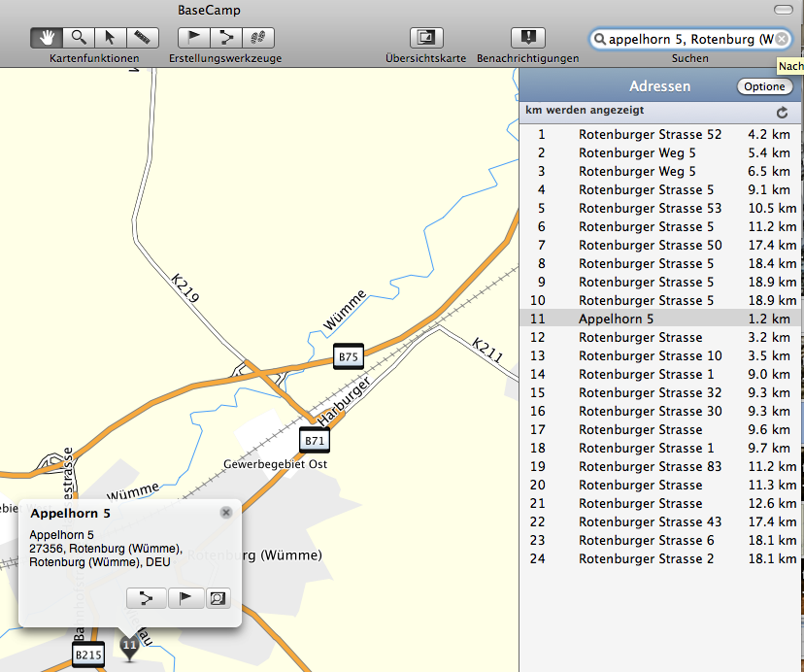Image resolution: width=804 pixels, height=672 pixels.
Task: Choose Rotenburger Strasse 5 at 18.4 km
Action: [660, 264]
